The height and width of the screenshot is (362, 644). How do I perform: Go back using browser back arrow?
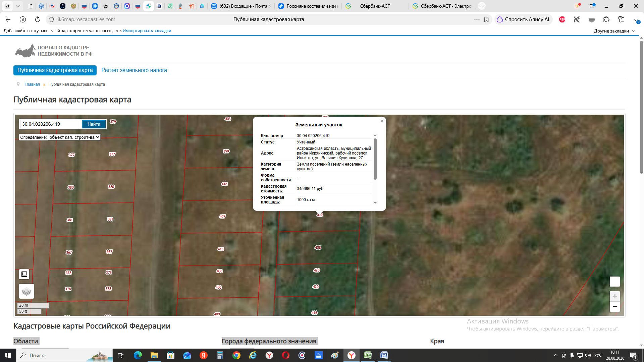8,19
